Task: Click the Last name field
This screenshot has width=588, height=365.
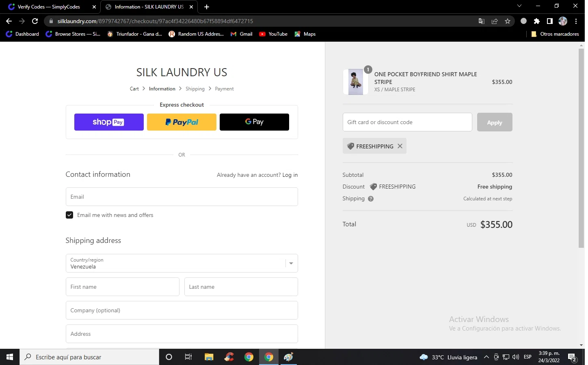Action: pos(241,287)
